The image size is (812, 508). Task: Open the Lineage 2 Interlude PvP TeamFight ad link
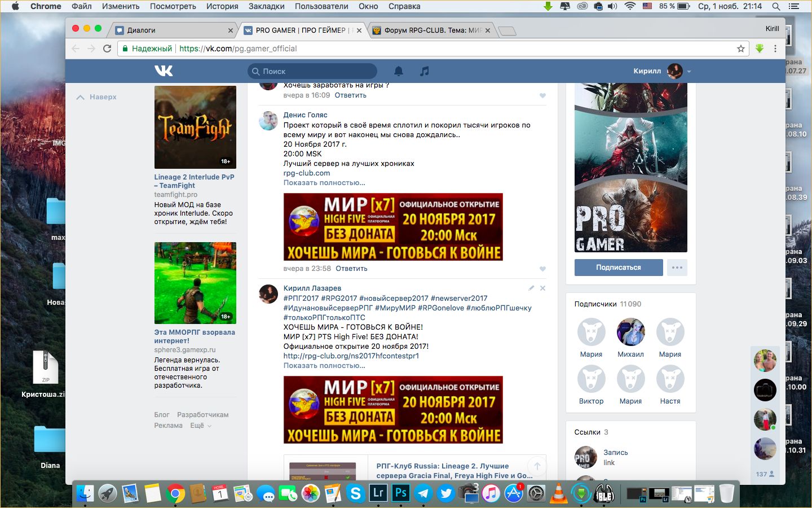195,181
